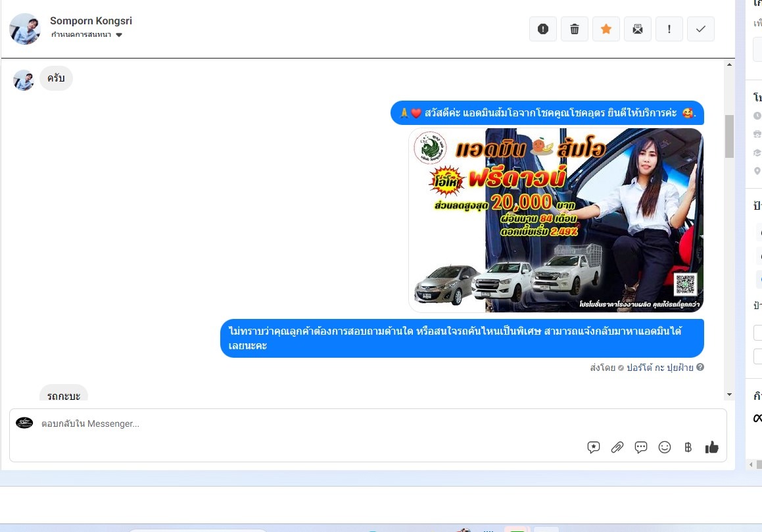Open Somporn Kongsri's header profile picture

click(x=25, y=29)
